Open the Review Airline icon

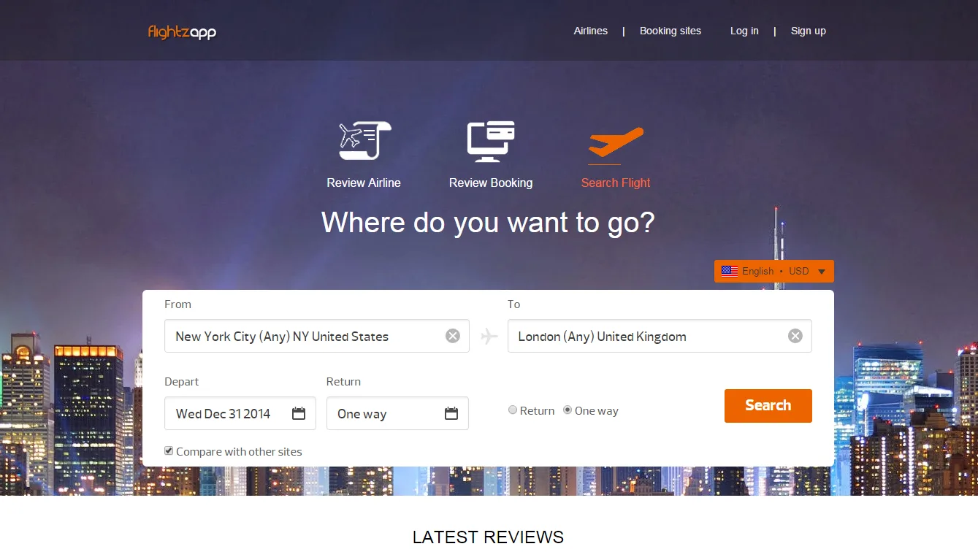(x=364, y=140)
